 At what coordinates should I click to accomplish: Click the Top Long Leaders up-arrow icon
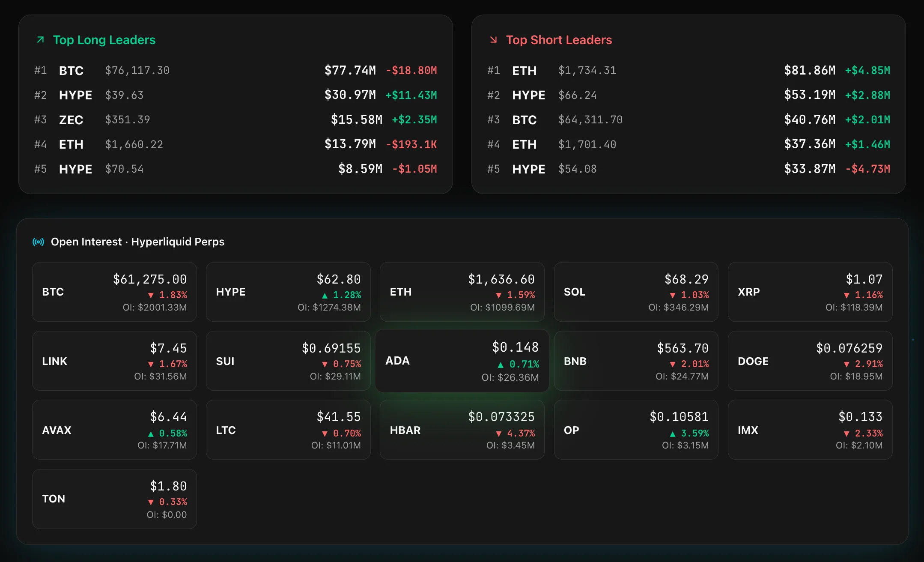coord(40,40)
